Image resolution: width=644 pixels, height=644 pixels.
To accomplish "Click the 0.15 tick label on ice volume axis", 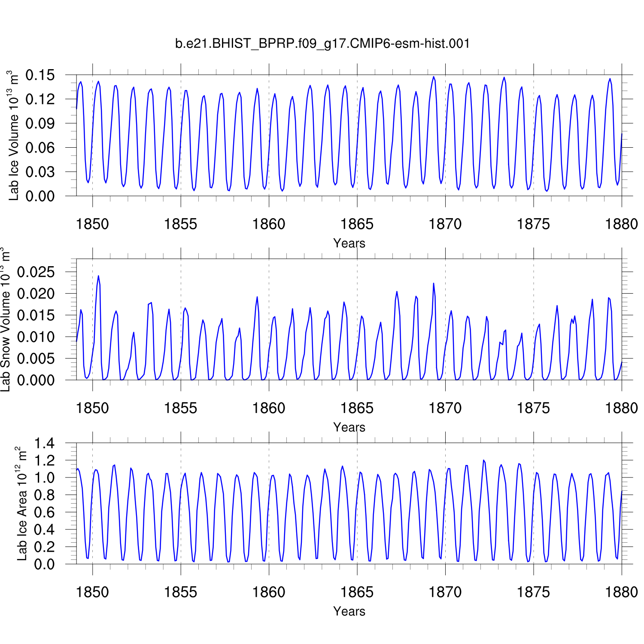I will pyautogui.click(x=40, y=75).
